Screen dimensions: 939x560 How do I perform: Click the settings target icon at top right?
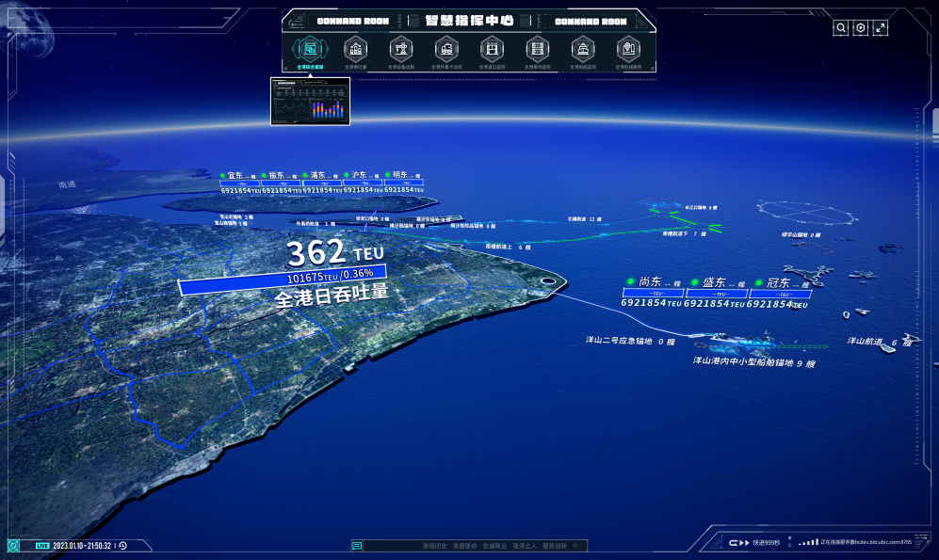(x=860, y=28)
